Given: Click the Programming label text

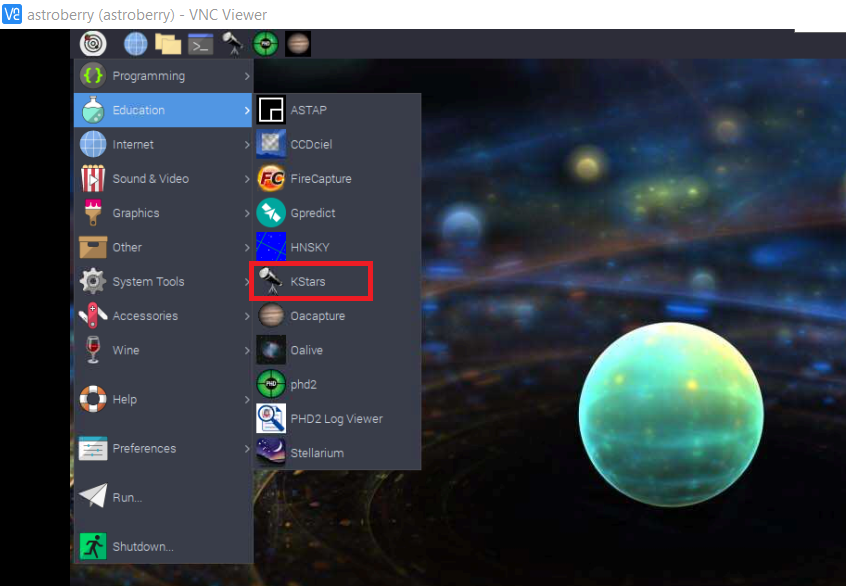Looking at the screenshot, I should [x=148, y=76].
